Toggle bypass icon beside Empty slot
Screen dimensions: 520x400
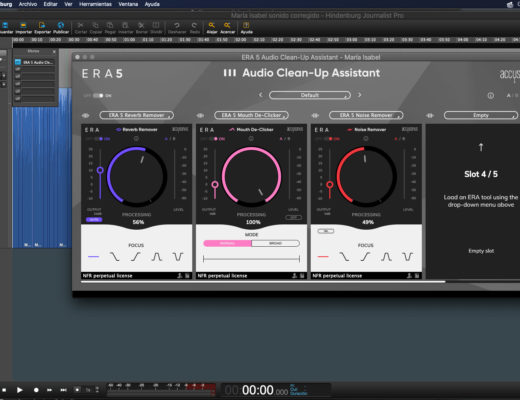point(430,115)
